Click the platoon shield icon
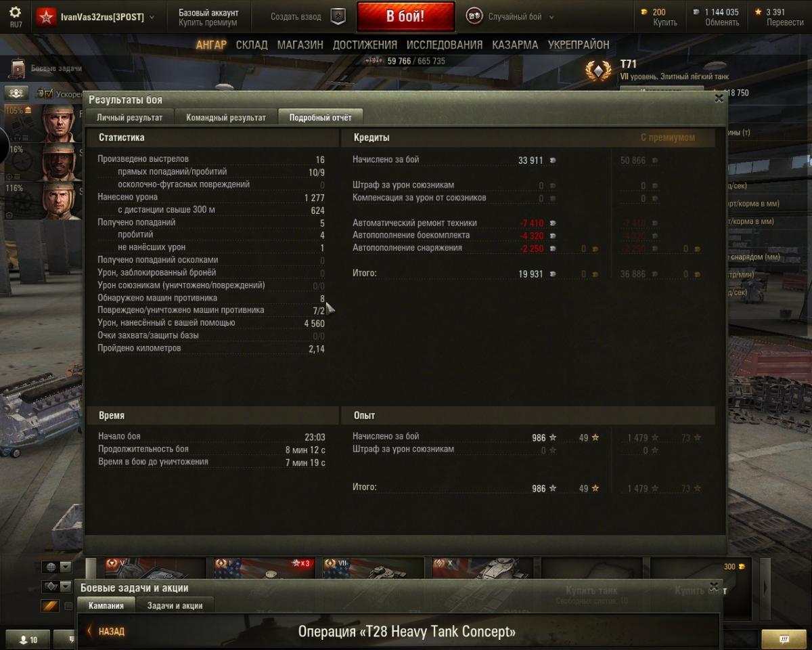 (338, 17)
